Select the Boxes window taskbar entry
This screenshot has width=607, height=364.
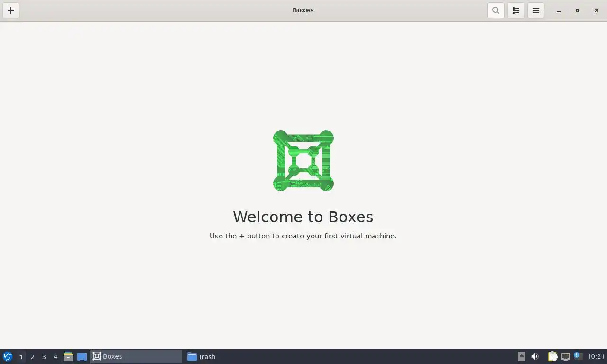[136, 356]
